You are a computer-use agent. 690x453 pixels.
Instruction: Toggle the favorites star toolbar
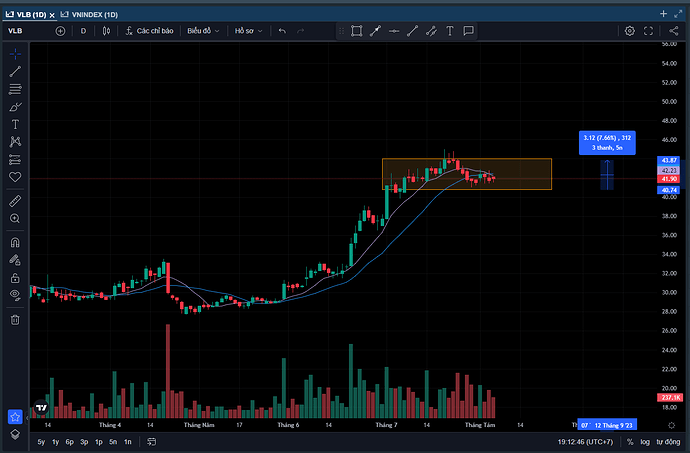15,416
